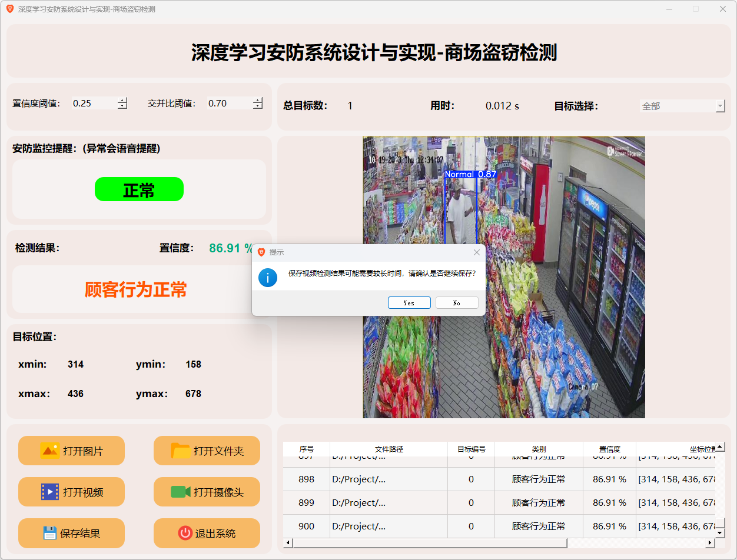Click the floppy disk icon on 保存结果
The height and width of the screenshot is (560, 737).
(x=49, y=533)
